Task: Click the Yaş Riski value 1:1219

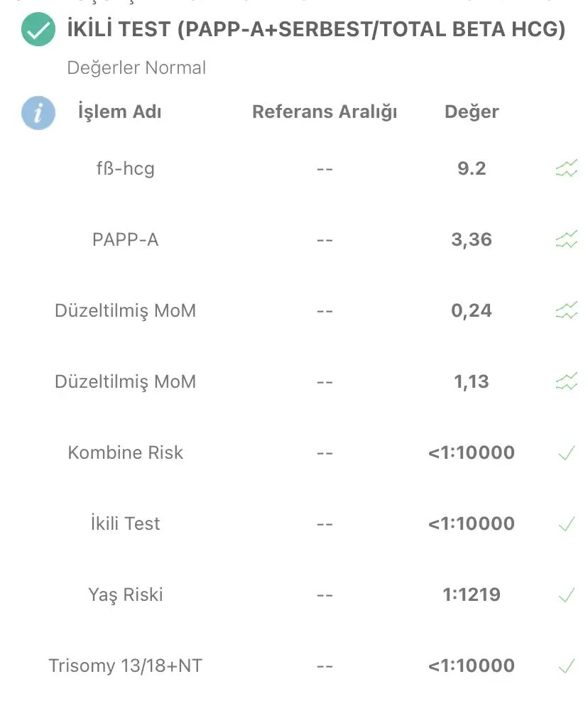Action: tap(472, 594)
